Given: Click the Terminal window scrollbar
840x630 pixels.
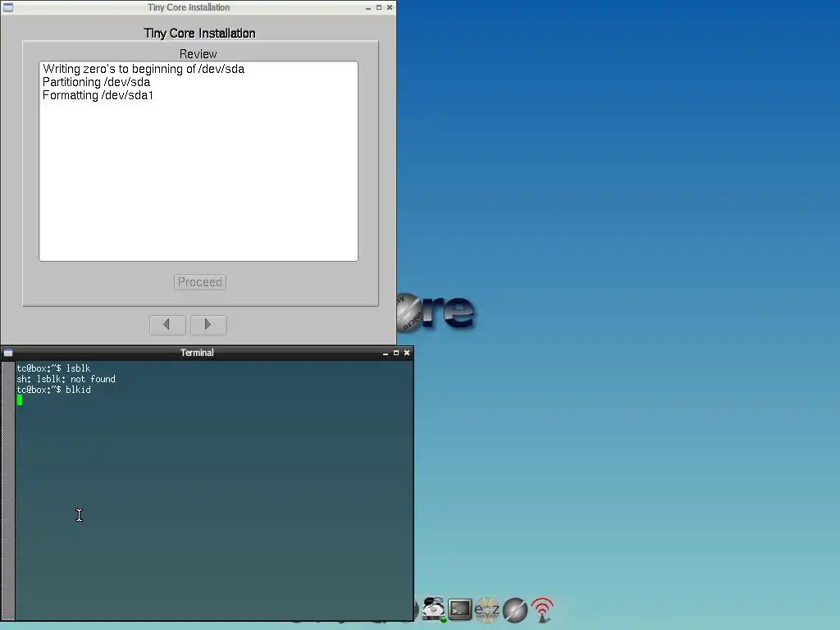Looking at the screenshot, I should click(x=8, y=491).
